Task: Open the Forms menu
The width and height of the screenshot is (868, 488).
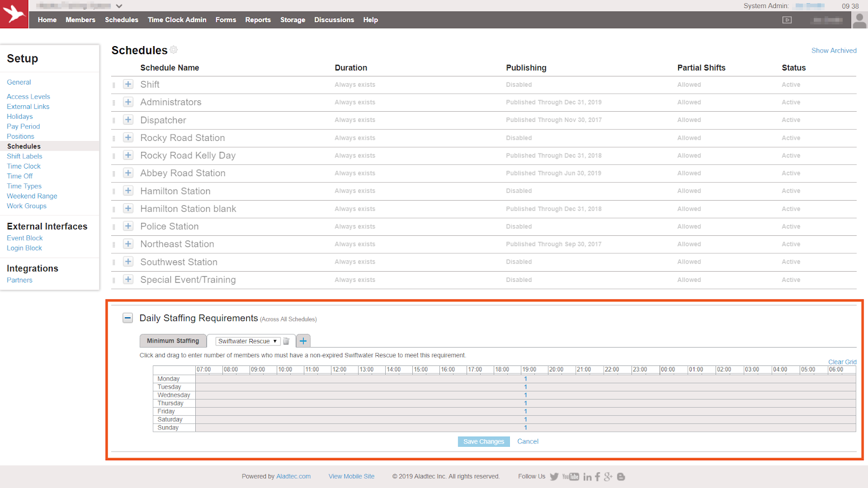Action: (226, 20)
